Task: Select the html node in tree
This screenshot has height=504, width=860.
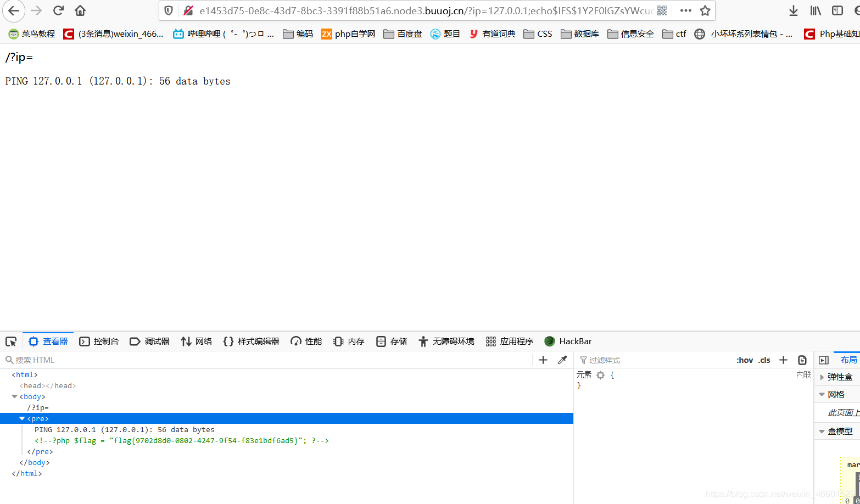Action: 25,374
